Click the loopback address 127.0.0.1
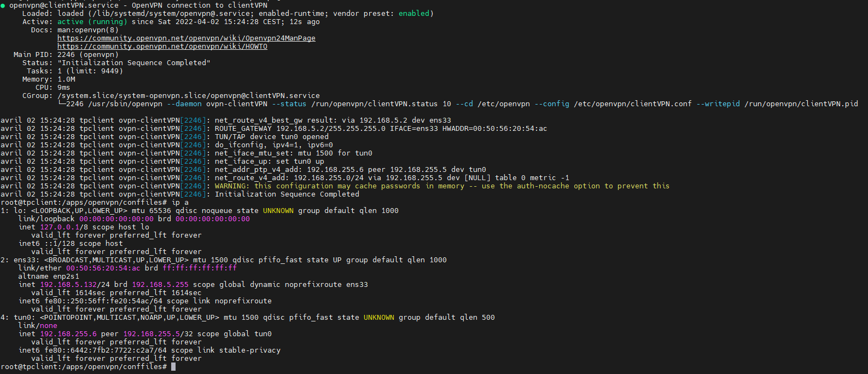868x374 pixels. (x=60, y=227)
